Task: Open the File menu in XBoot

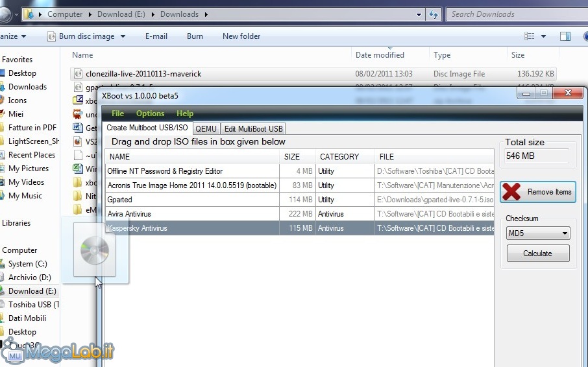Action: tap(117, 113)
